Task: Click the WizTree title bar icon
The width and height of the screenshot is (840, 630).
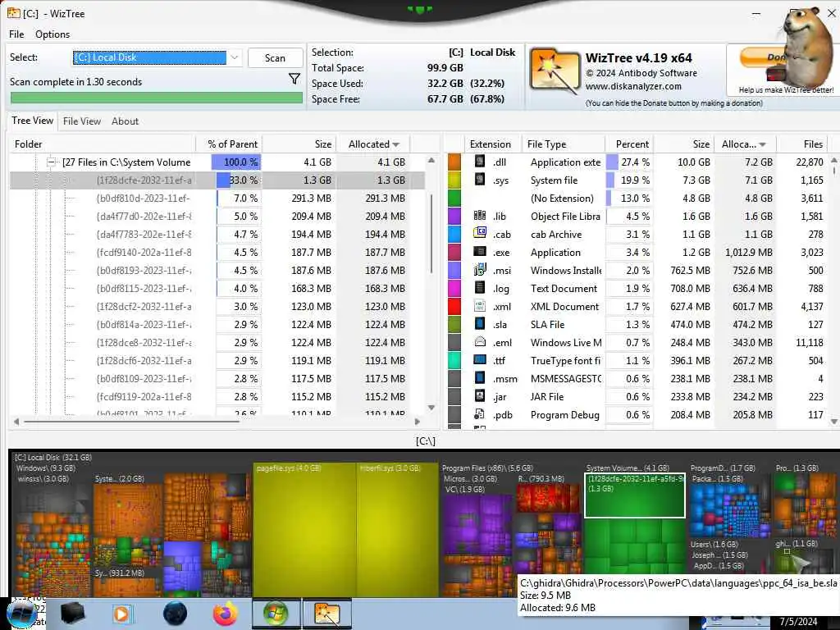Action: click(13, 13)
